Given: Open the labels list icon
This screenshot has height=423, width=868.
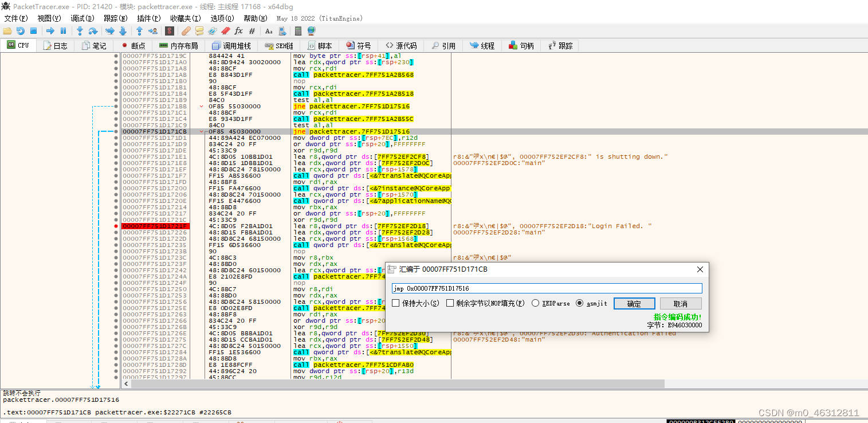Looking at the screenshot, I should (x=213, y=31).
